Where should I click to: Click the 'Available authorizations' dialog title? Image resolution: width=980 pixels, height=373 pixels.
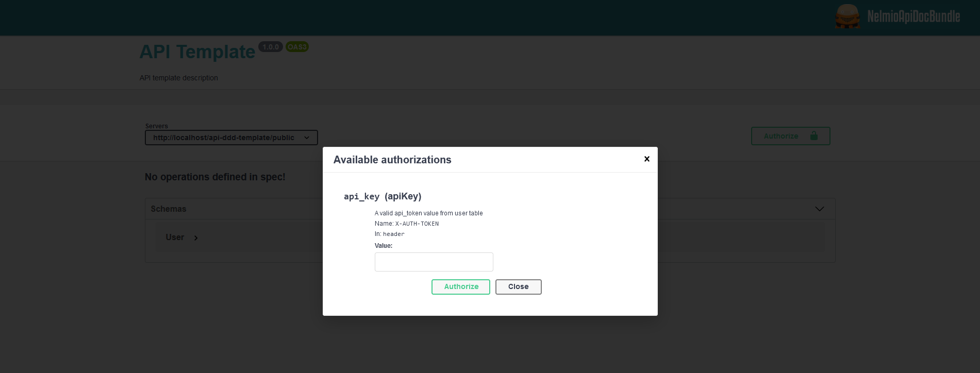(392, 160)
